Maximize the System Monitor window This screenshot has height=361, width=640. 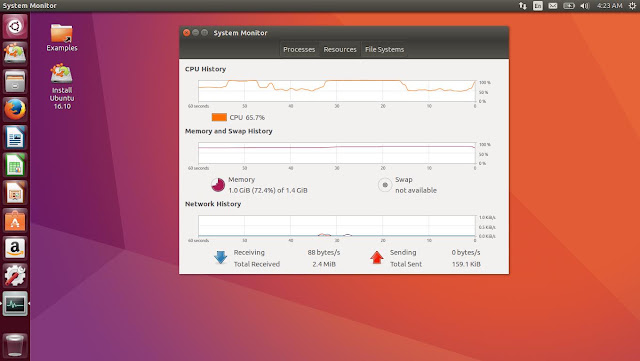tap(204, 33)
